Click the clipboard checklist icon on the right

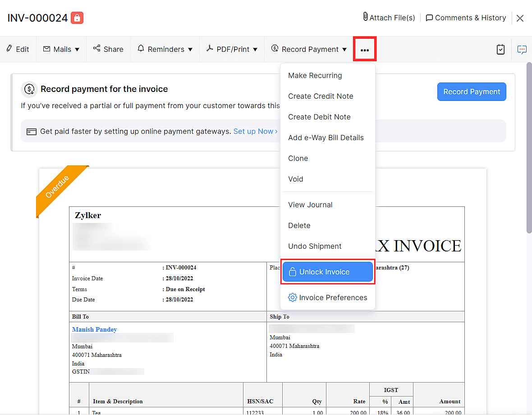tap(500, 50)
